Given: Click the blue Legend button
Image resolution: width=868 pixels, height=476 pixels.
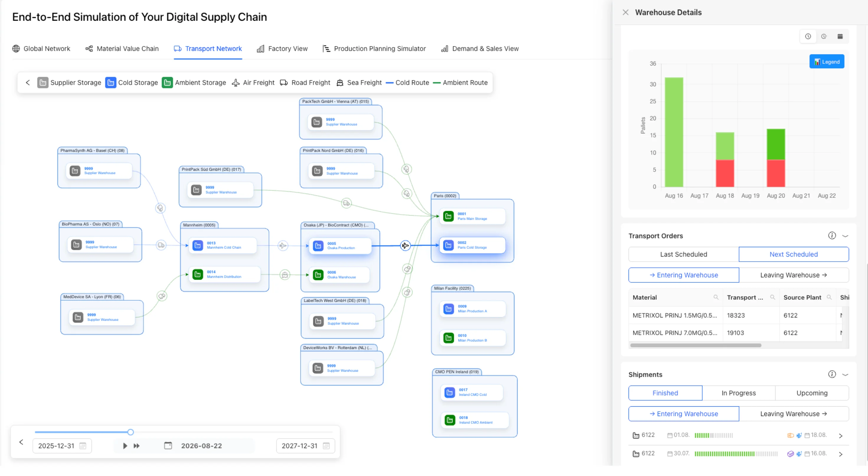Looking at the screenshot, I should coord(827,62).
